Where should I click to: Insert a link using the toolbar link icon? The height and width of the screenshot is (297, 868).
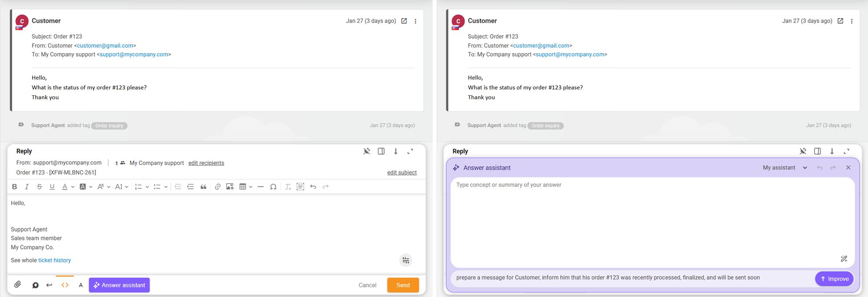(217, 187)
